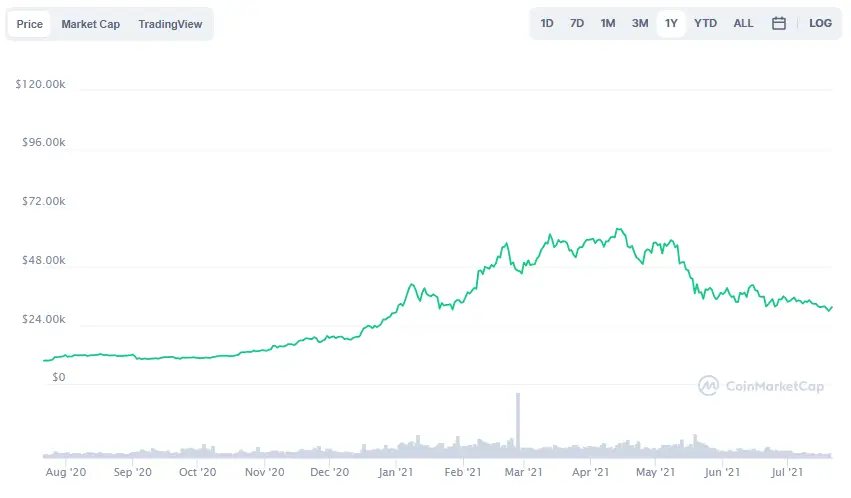Select the 7D time range
The height and width of the screenshot is (498, 851).
(x=577, y=23)
